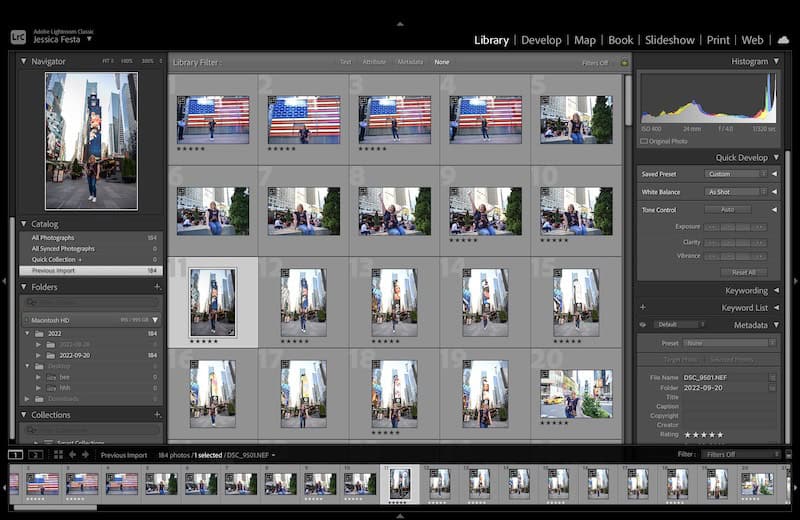Open the cloud sync status icon
Viewport: 800px width, 520px height.
783,39
